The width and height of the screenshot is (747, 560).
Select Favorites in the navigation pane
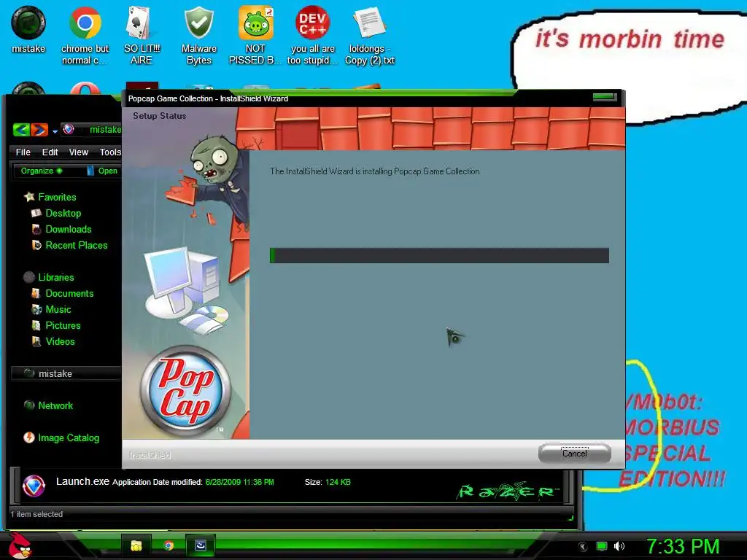click(x=57, y=197)
